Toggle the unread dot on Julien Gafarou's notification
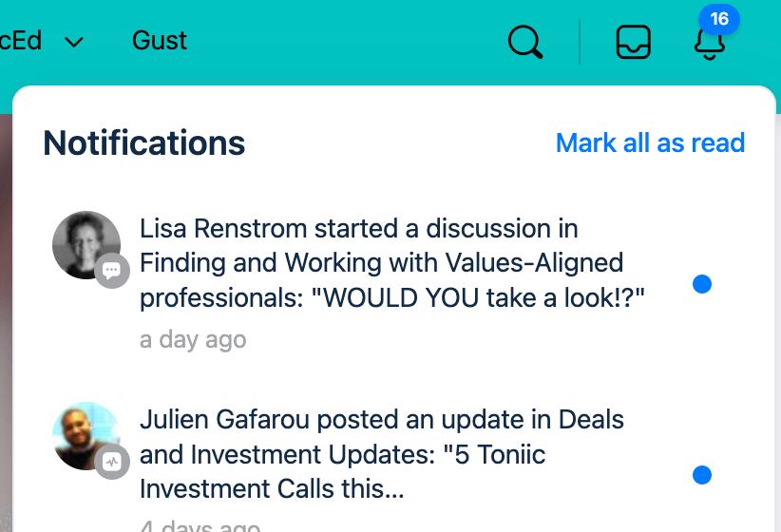Viewport: 781px width, 532px height. click(702, 475)
